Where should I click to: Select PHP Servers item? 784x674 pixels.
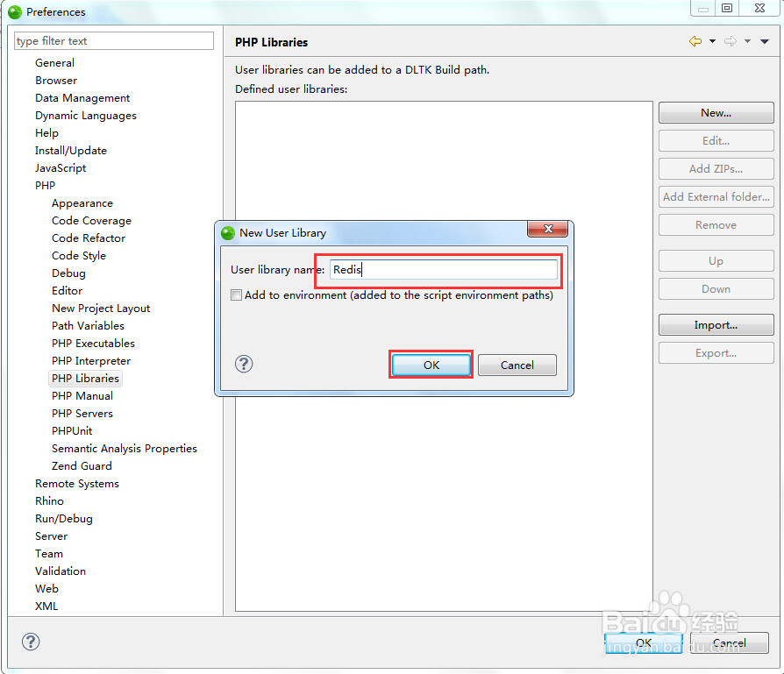click(82, 414)
